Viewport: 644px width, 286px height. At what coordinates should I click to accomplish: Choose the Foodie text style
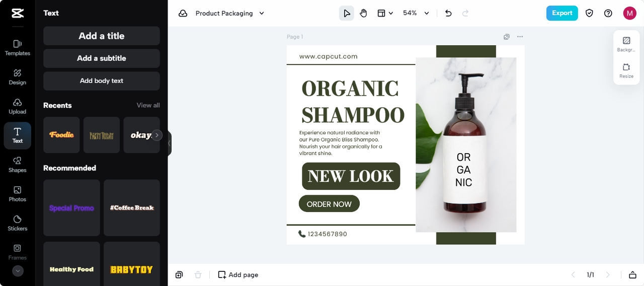point(61,135)
